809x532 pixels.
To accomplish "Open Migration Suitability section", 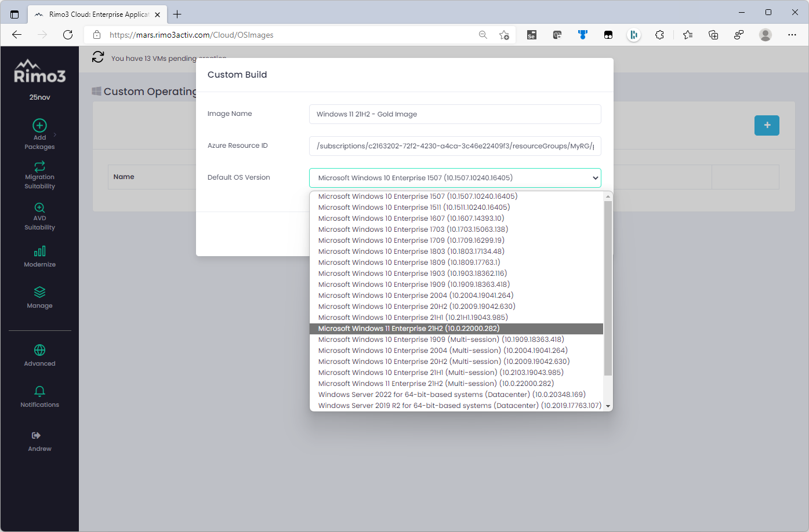I will [x=39, y=174].
